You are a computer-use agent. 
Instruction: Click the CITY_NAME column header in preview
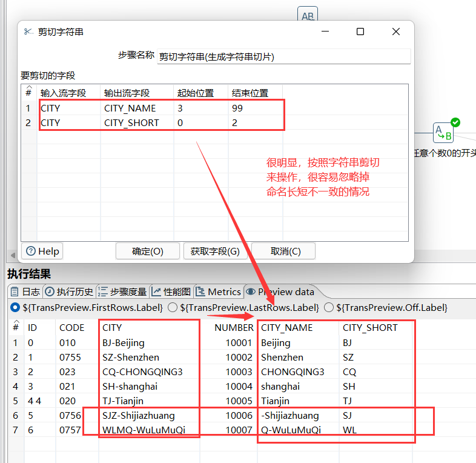click(x=298, y=327)
